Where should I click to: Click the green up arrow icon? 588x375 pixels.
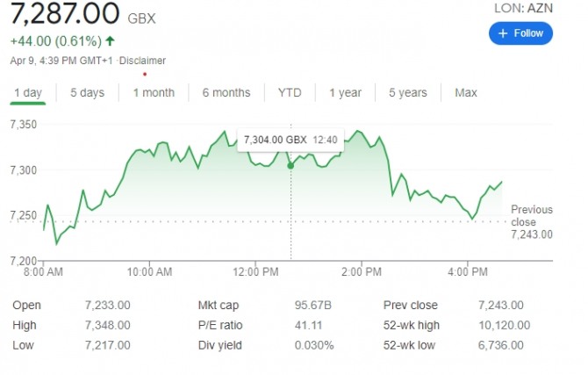(110, 40)
